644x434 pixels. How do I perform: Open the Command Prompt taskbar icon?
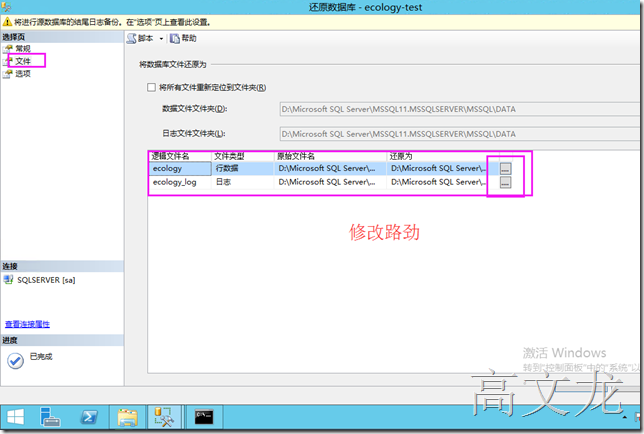(204, 418)
